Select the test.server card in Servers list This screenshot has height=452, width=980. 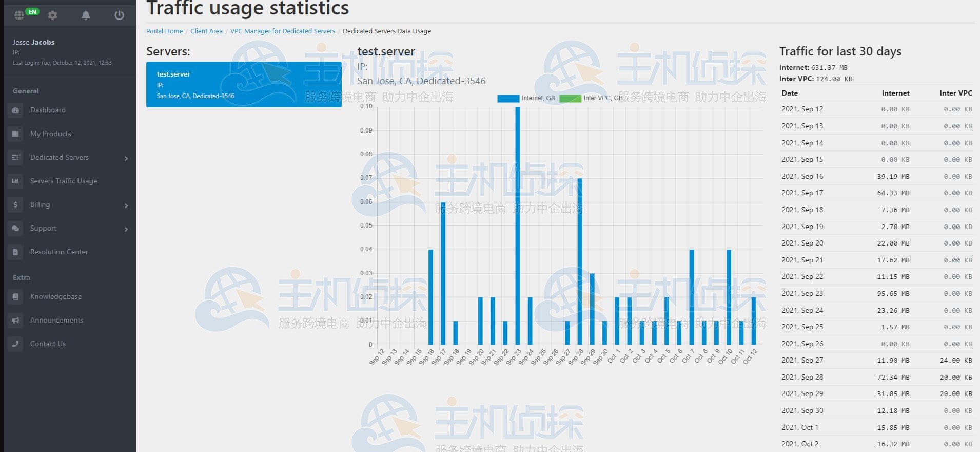244,84
